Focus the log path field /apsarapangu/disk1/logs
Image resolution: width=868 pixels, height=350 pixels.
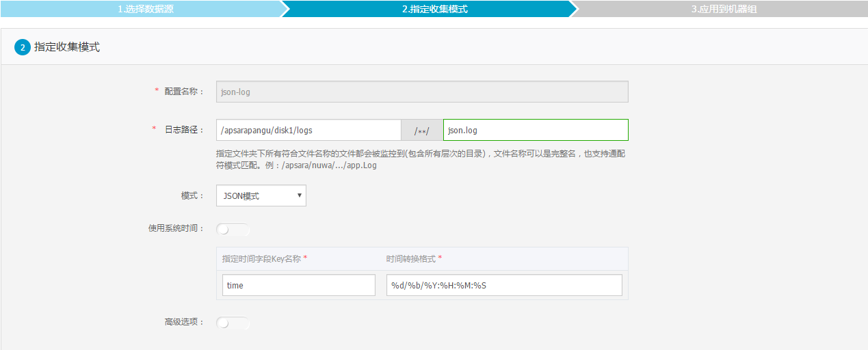tap(308, 130)
